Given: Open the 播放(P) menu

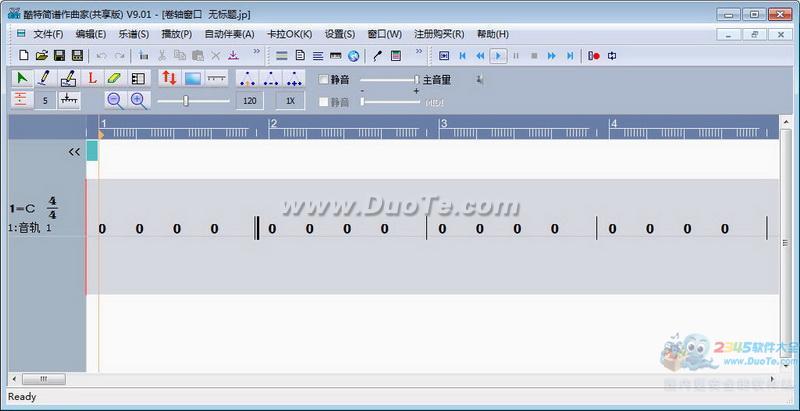Looking at the screenshot, I should [x=177, y=34].
